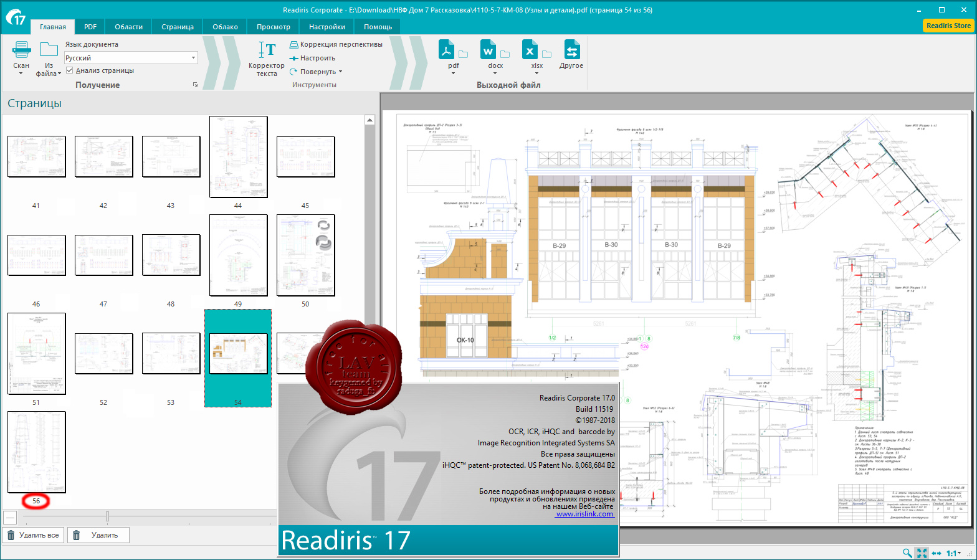Click the fit-width horizontal arrows icon

(x=936, y=553)
